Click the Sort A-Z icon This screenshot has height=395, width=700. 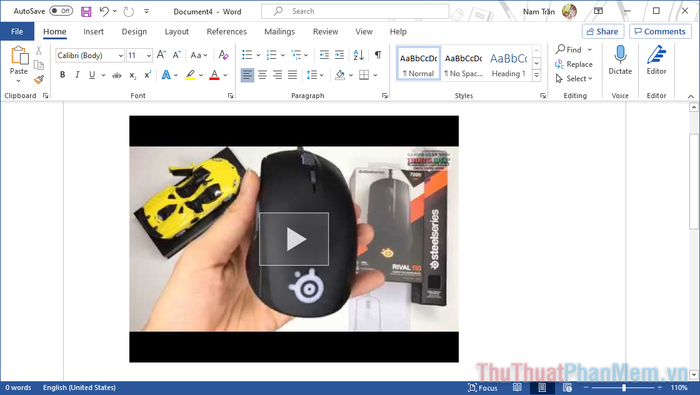[x=358, y=55]
